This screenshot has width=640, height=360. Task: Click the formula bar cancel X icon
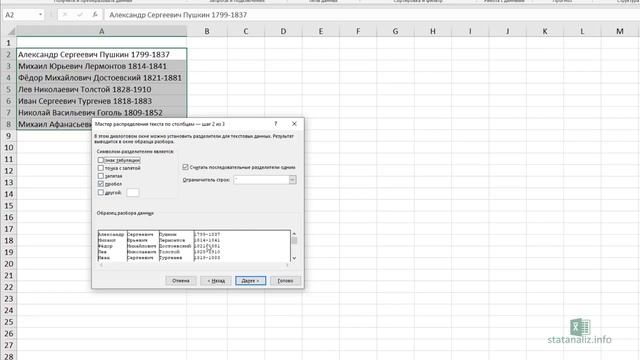[x=65, y=15]
